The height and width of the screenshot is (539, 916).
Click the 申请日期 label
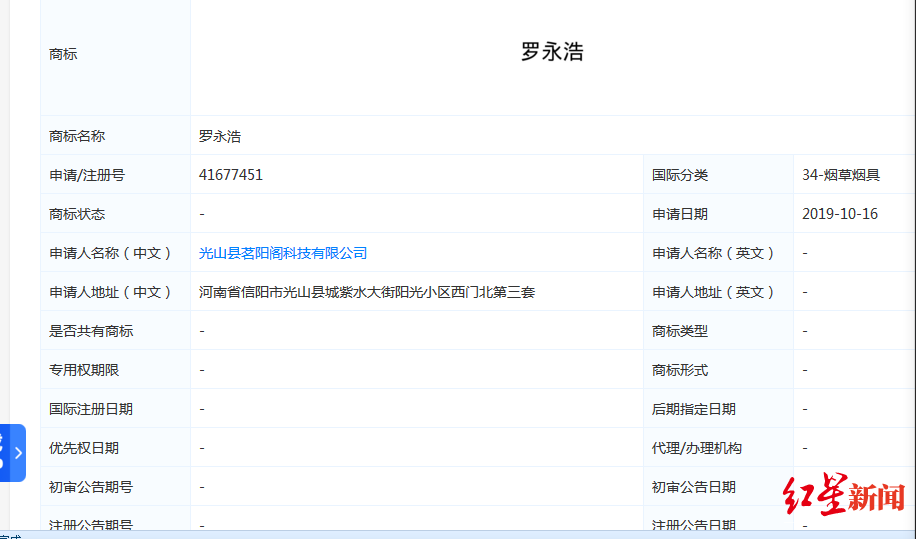680,214
